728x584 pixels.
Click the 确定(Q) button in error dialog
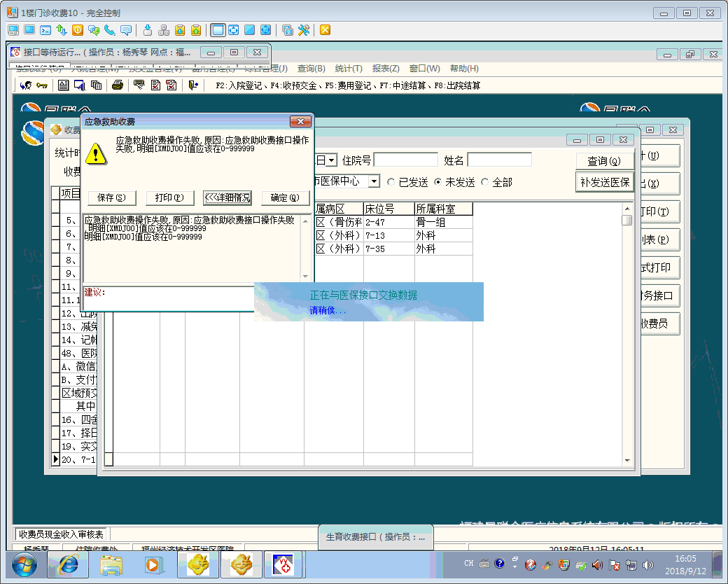[x=285, y=197]
